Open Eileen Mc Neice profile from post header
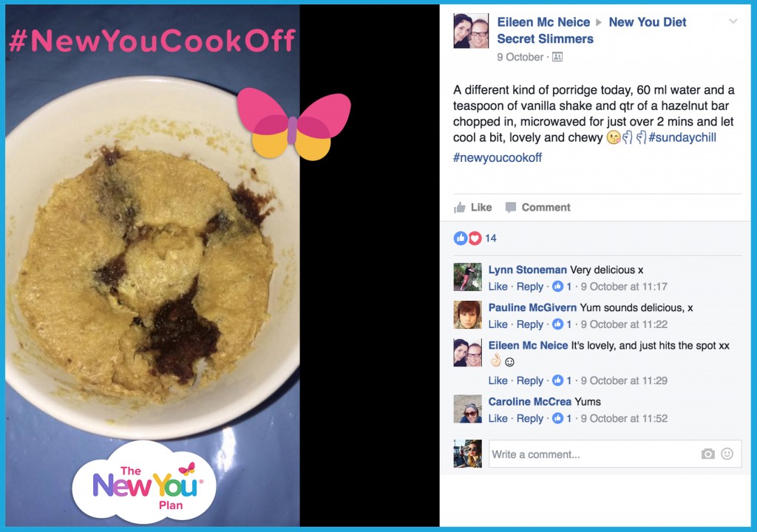This screenshot has width=757, height=532. (x=543, y=22)
